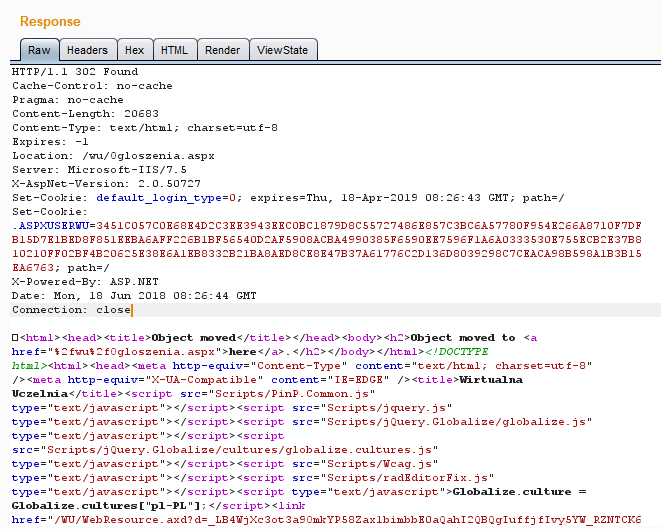661x529 pixels.
Task: Switch to the Raw tab
Action: (x=39, y=50)
